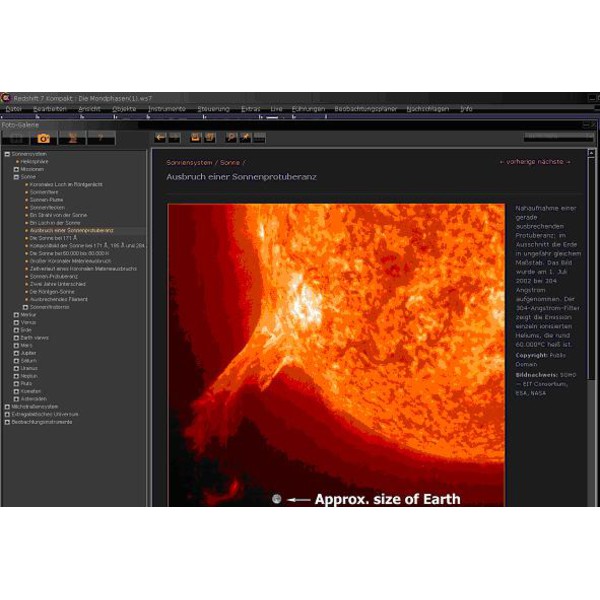This screenshot has height=600, width=600.
Task: Expand the Saturn tree node
Action: click(x=15, y=360)
